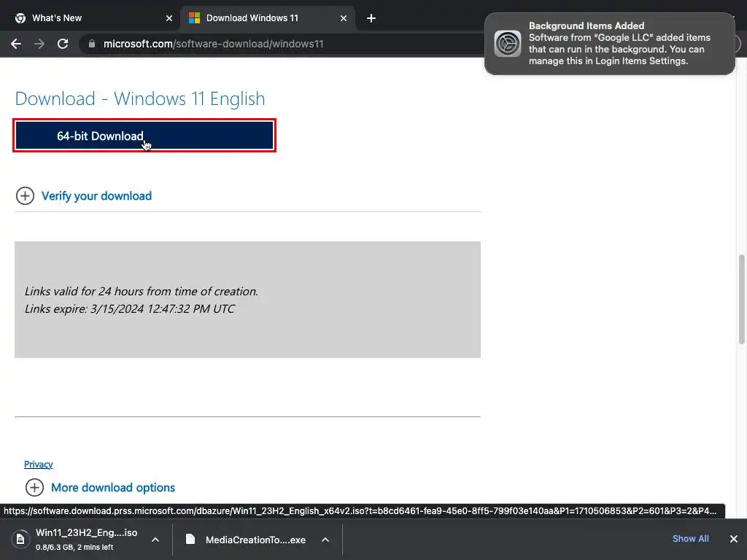Screen dimensions: 747x560
Task: Click the links expiry date text
Action: [130, 309]
